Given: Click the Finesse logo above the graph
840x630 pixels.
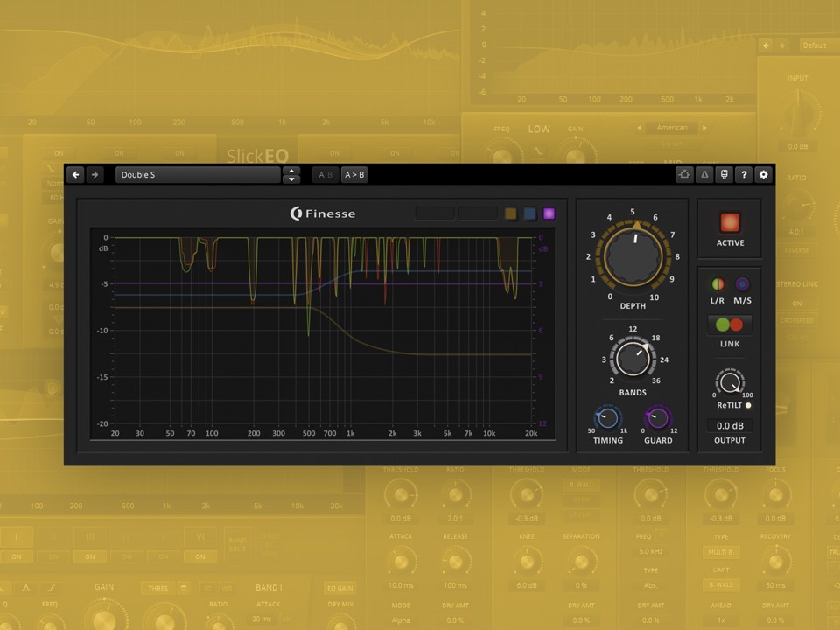Looking at the screenshot, I should (323, 213).
